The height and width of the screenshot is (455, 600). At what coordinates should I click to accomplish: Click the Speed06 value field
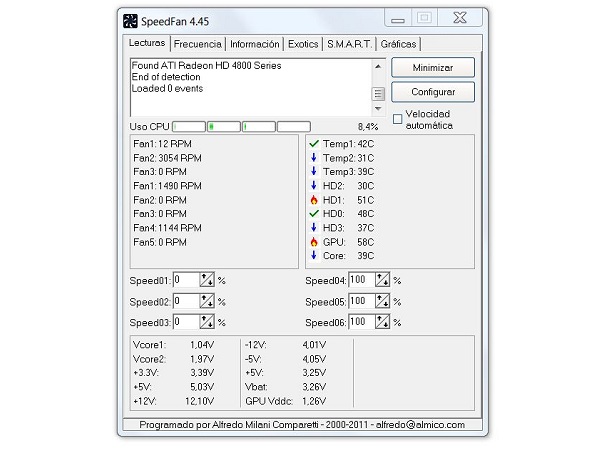(x=362, y=322)
